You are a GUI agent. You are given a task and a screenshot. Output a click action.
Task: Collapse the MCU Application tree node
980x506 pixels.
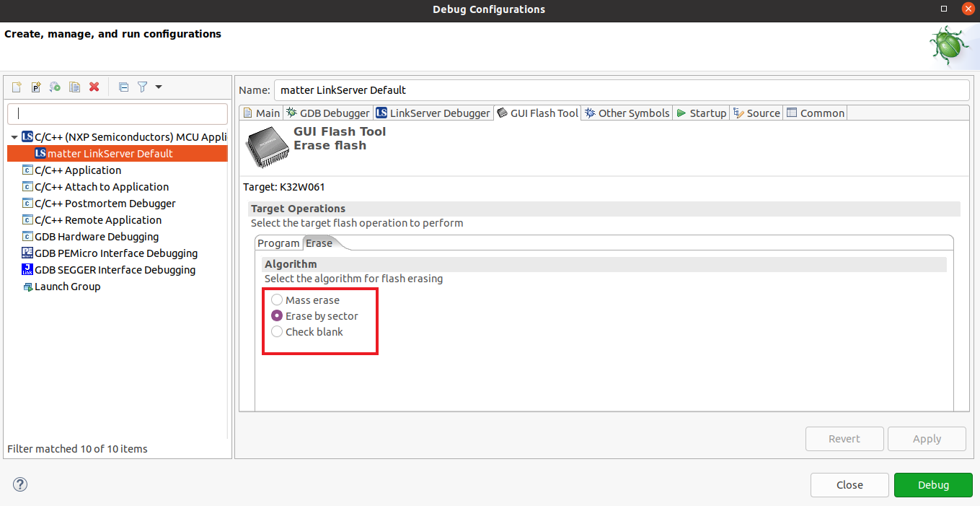(x=14, y=136)
